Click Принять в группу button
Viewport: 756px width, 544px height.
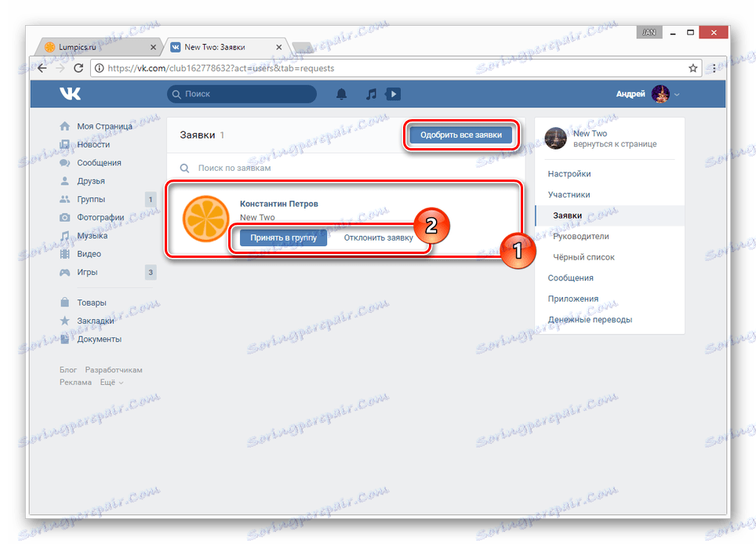(x=284, y=238)
